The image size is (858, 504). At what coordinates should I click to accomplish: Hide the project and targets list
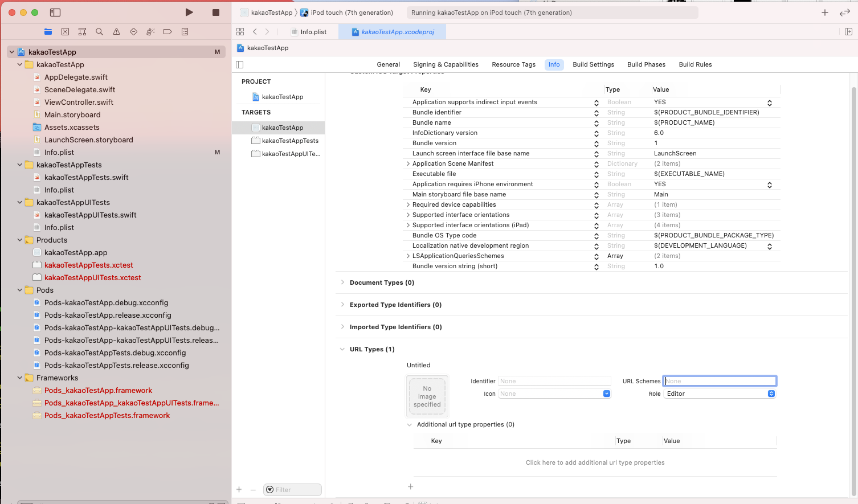click(240, 64)
